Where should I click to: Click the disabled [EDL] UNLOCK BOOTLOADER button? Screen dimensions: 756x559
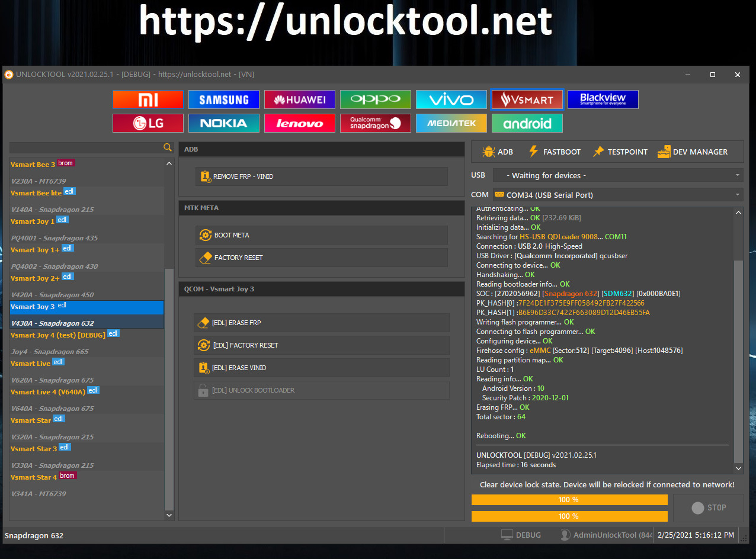pyautogui.click(x=322, y=390)
